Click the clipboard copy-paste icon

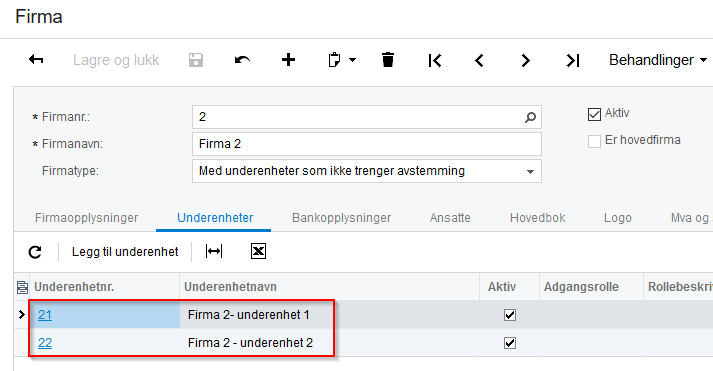click(x=334, y=60)
